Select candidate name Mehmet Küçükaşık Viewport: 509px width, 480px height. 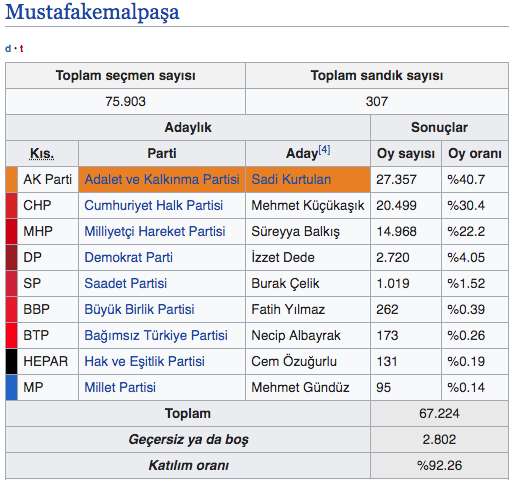pos(308,205)
